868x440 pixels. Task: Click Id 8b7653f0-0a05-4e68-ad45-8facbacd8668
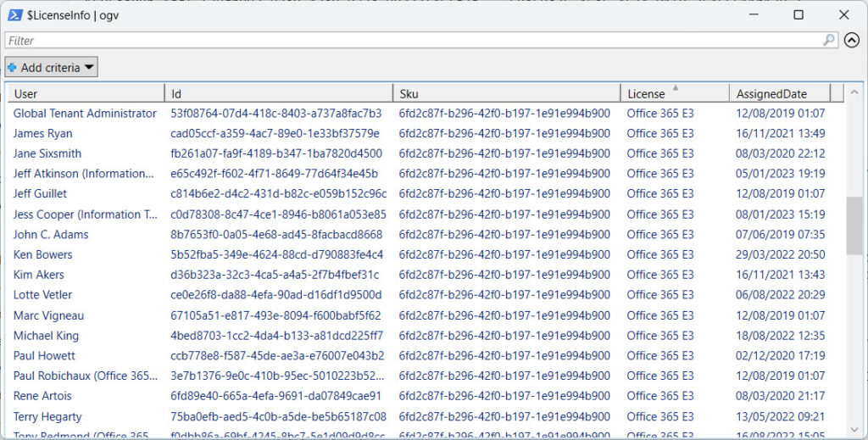pos(276,234)
